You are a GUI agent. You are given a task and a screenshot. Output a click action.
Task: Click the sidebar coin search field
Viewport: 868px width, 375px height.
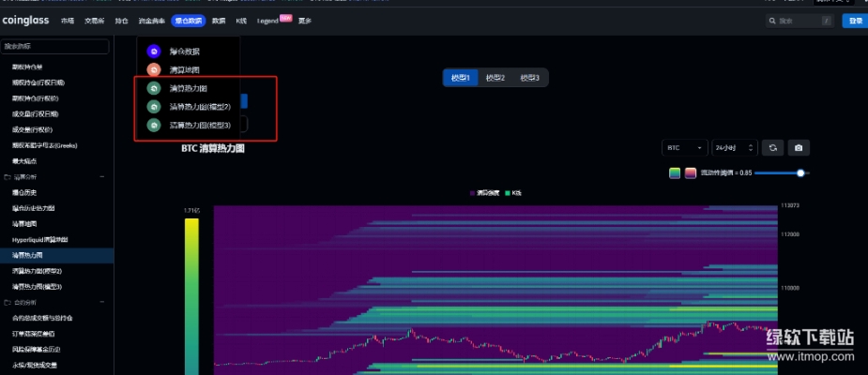55,46
